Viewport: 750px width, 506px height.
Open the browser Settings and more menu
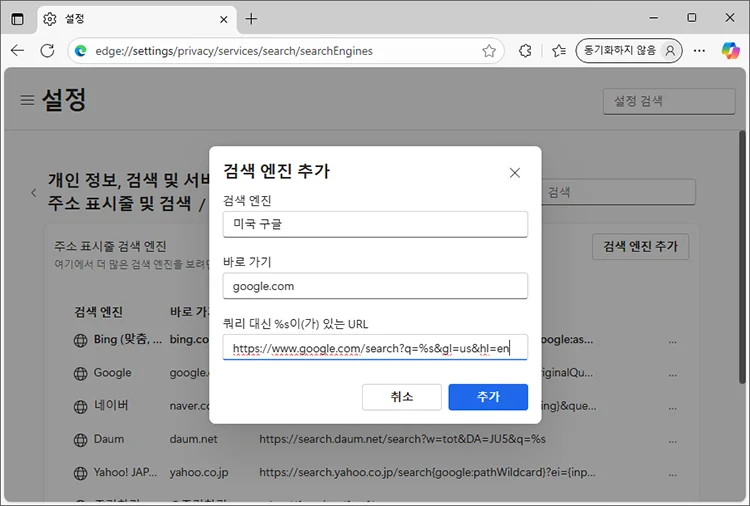click(699, 50)
